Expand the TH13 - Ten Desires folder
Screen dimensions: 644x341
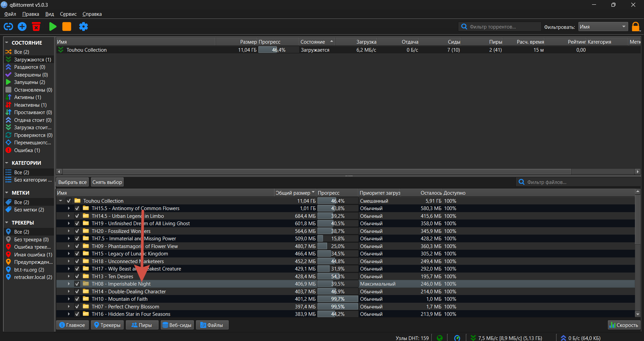[69, 276]
